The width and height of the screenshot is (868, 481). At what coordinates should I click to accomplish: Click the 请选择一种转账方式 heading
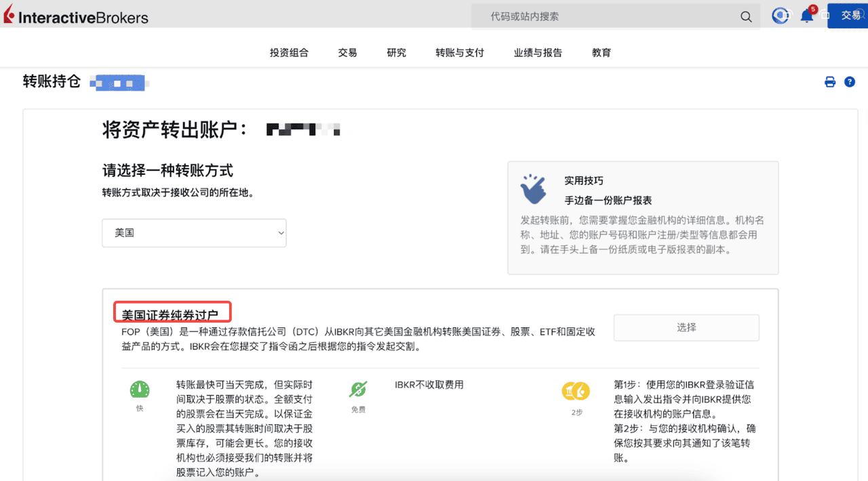167,170
